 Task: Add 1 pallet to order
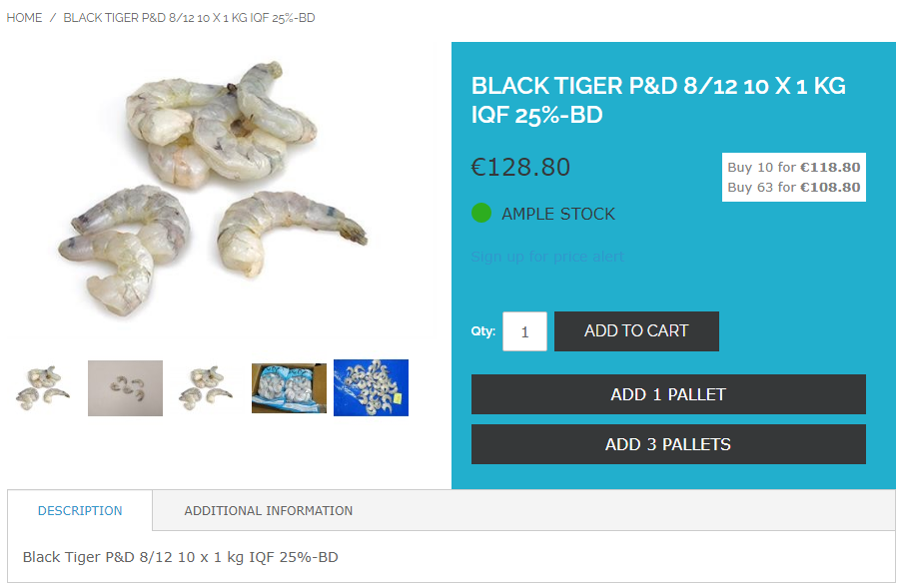pos(668,394)
